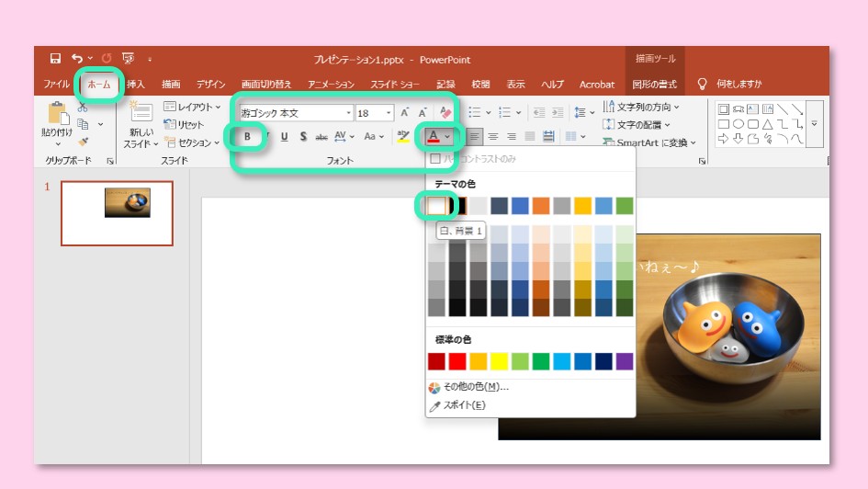Viewport: 868px width, 489px height.
Task: Check the high-contrast only (コントラストのみ) checkbox
Action: tap(435, 159)
